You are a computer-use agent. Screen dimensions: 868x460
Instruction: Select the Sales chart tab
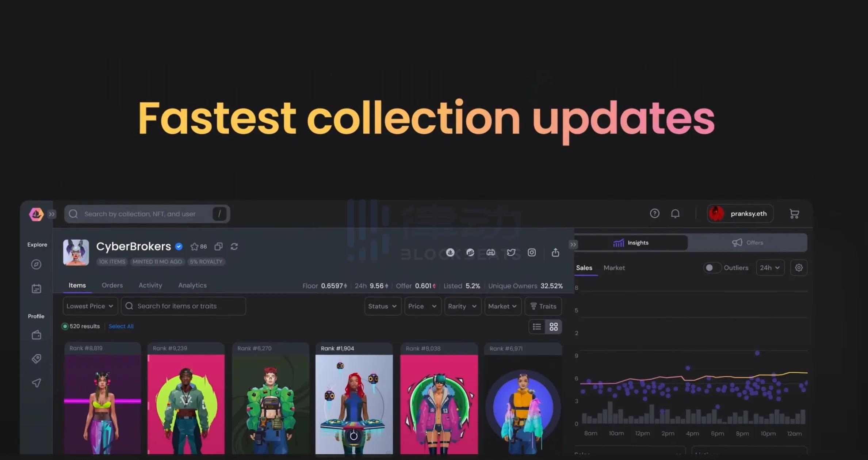point(584,268)
